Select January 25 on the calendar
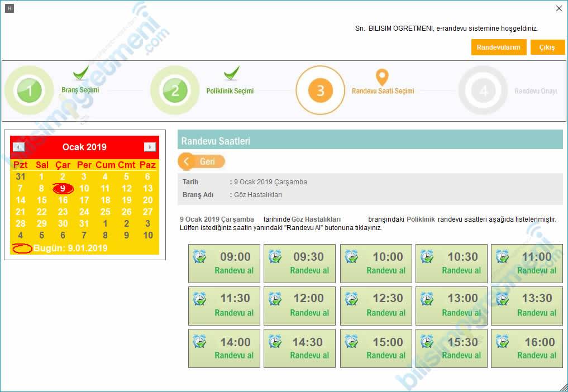 105,212
